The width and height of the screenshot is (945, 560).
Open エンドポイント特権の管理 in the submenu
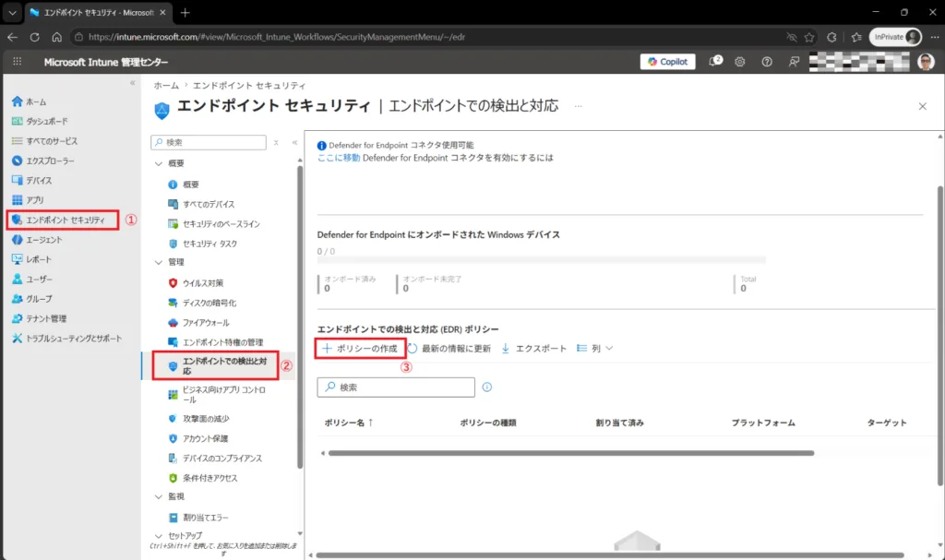pyautogui.click(x=215, y=341)
